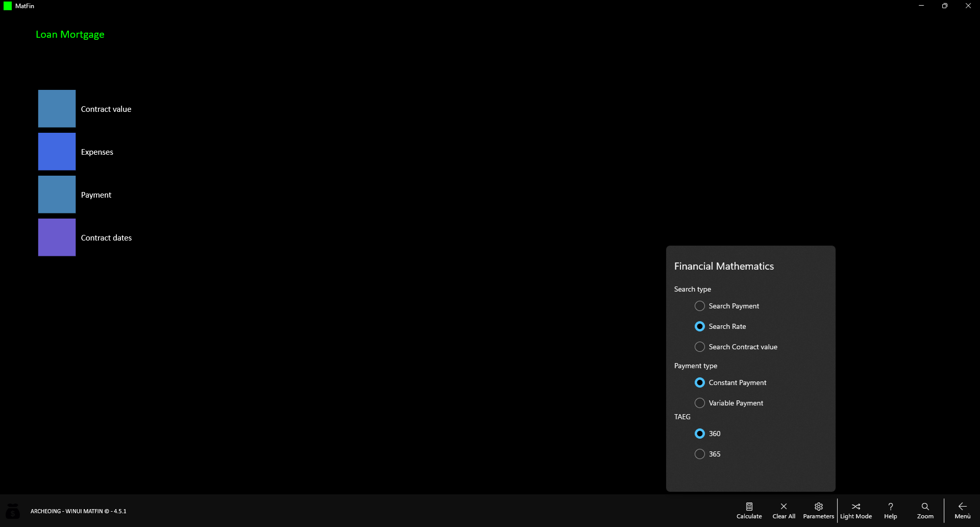
Task: Open the Payment tile
Action: pyautogui.click(x=57, y=195)
